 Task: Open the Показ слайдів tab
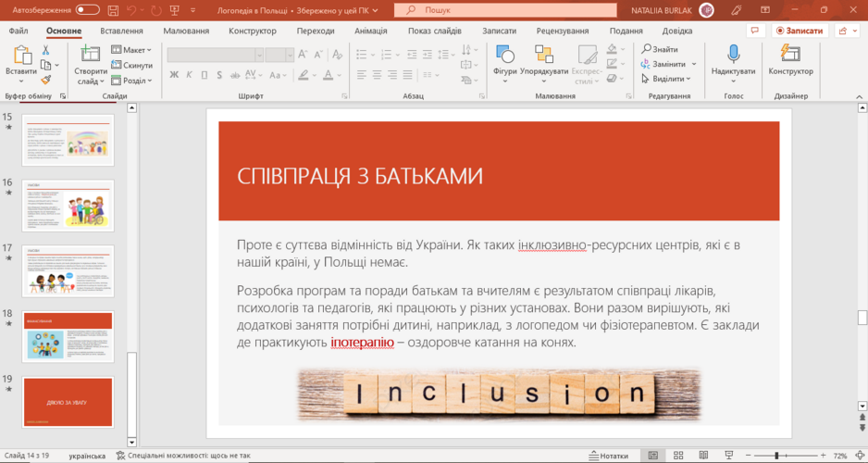coord(435,31)
